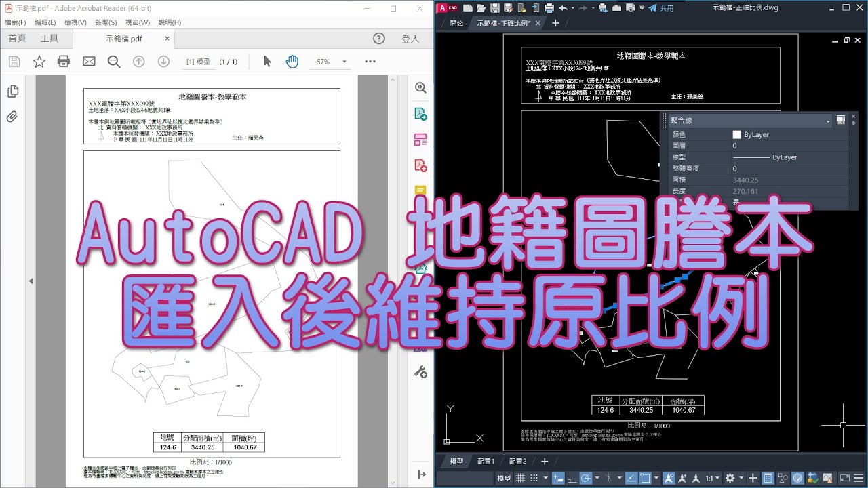This screenshot has height=488, width=868.
Task: Click 模型 model space button in status bar
Action: [x=504, y=478]
